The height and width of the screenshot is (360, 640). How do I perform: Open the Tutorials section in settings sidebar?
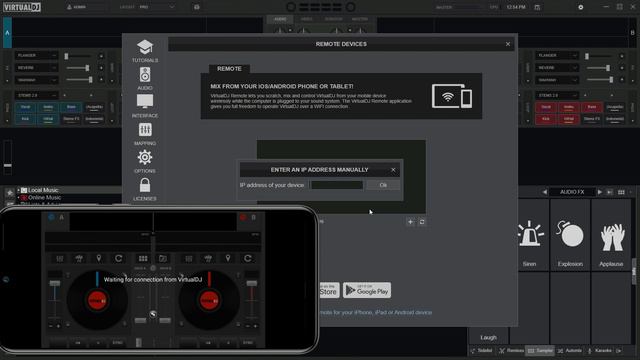click(x=145, y=51)
